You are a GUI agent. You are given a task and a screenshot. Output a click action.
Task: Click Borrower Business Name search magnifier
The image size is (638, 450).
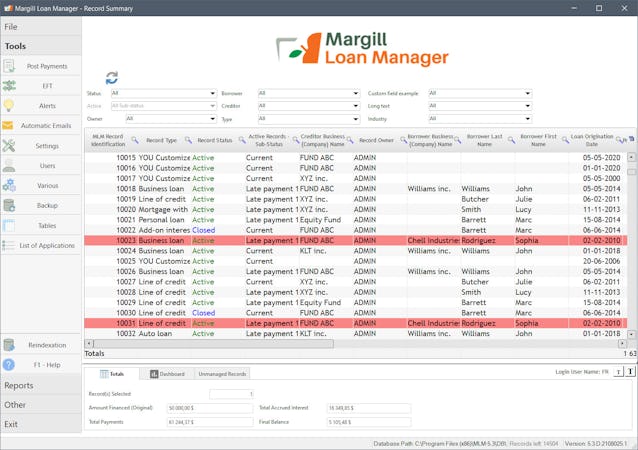457,140
